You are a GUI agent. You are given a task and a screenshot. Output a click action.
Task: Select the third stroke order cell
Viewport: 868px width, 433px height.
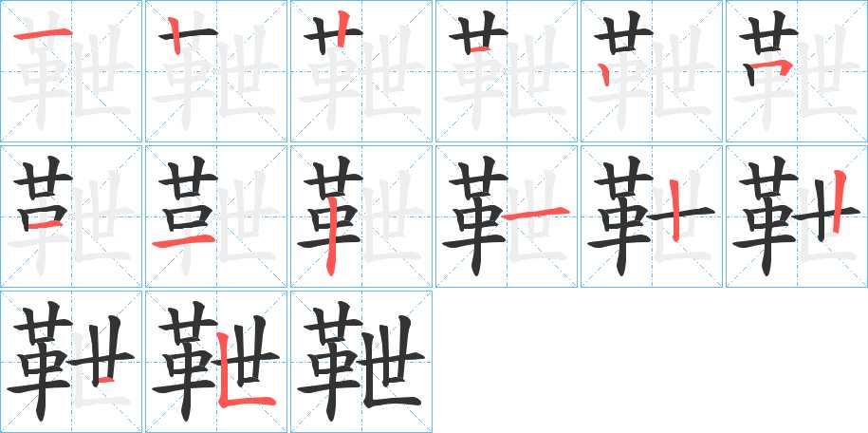361,71
